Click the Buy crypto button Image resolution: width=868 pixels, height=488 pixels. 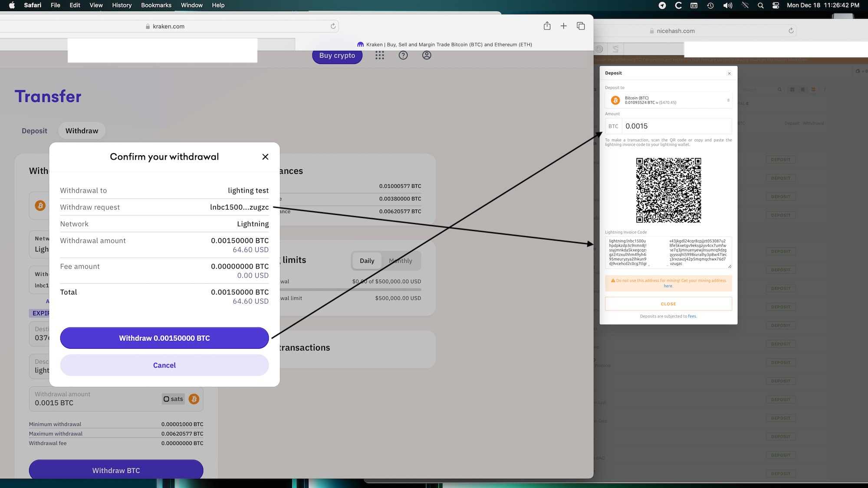coord(337,56)
